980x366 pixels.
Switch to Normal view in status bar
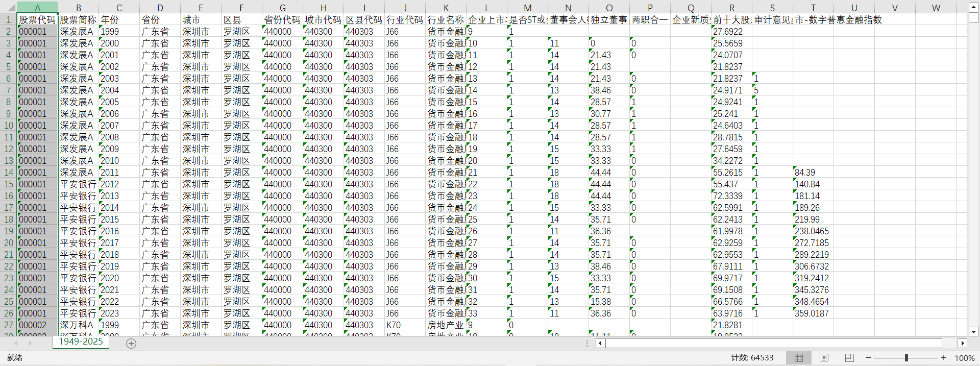(799, 358)
